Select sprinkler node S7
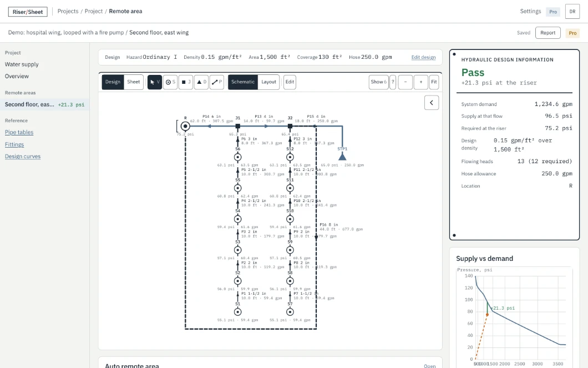Screen dimensions: 588x368 coord(290,312)
